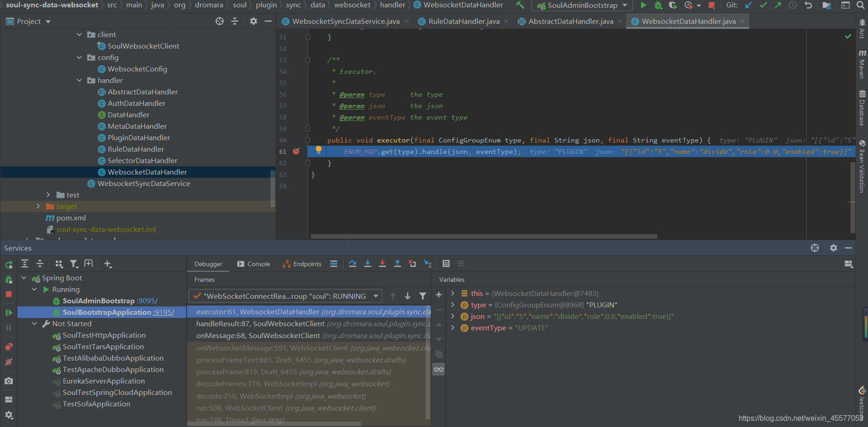This screenshot has width=868, height=427.
Task: Add new watch plus icon
Action: 438,295
